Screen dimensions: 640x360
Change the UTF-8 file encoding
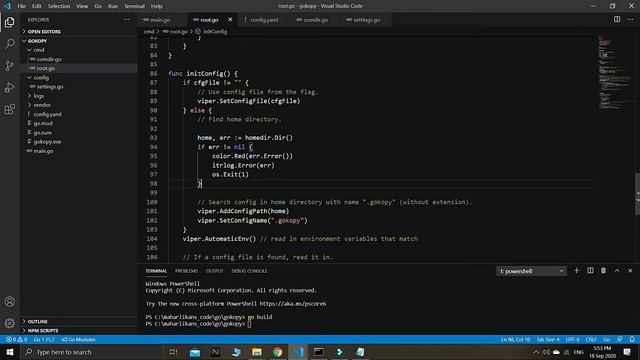(572, 339)
